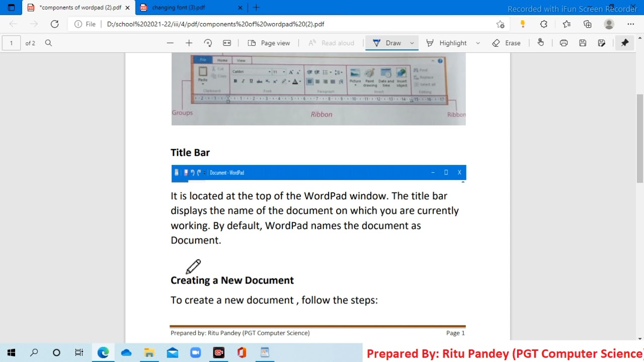Click the Title Bar heading

190,152
